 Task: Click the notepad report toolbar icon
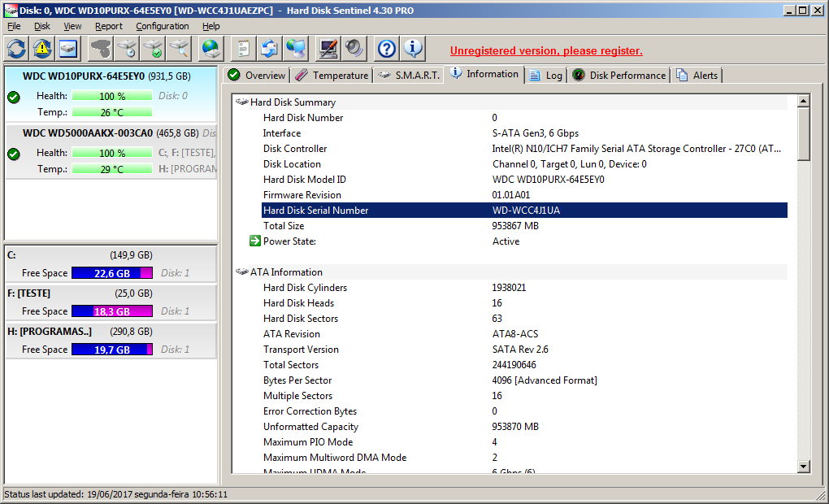coord(243,50)
